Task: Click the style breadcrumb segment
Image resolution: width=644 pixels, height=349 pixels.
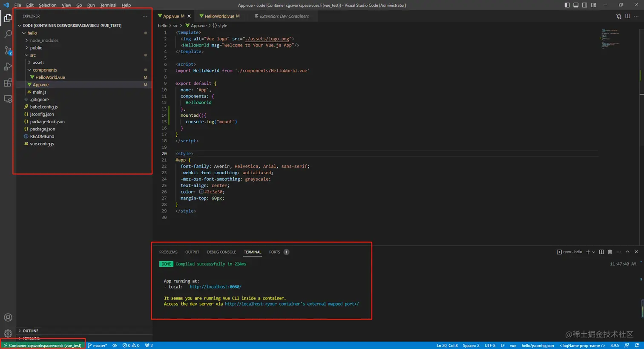Action: point(220,26)
